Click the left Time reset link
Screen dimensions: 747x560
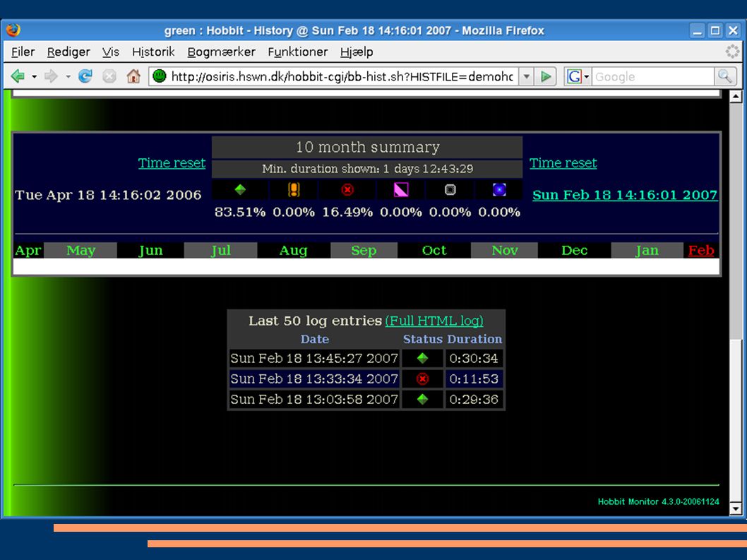point(172,163)
